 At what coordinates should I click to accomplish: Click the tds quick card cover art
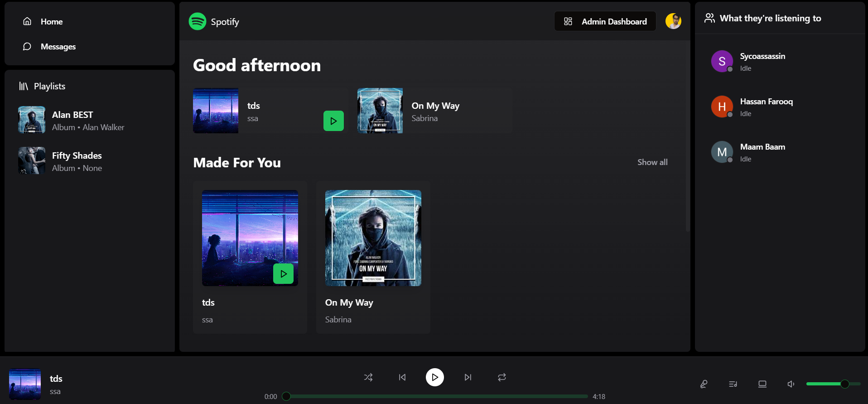click(216, 111)
